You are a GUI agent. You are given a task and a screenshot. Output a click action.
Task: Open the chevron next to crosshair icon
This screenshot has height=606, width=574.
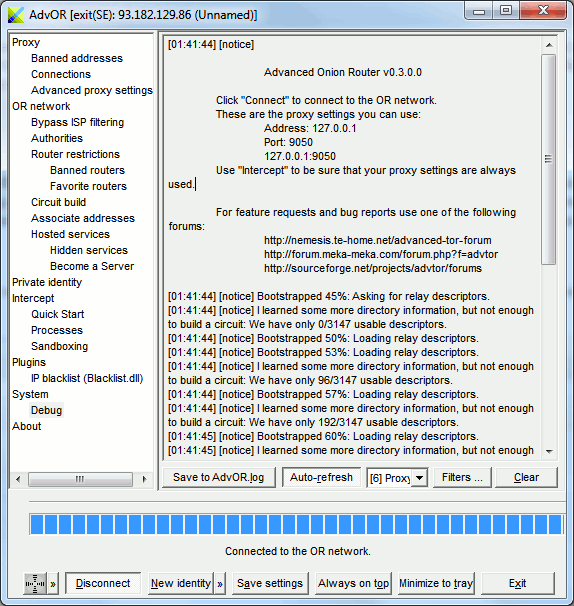pos(53,583)
